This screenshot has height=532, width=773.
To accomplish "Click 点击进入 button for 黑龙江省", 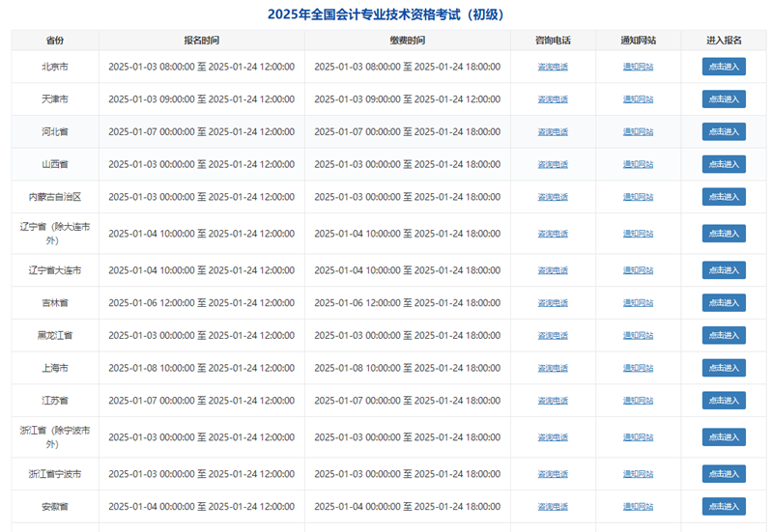I will [723, 335].
